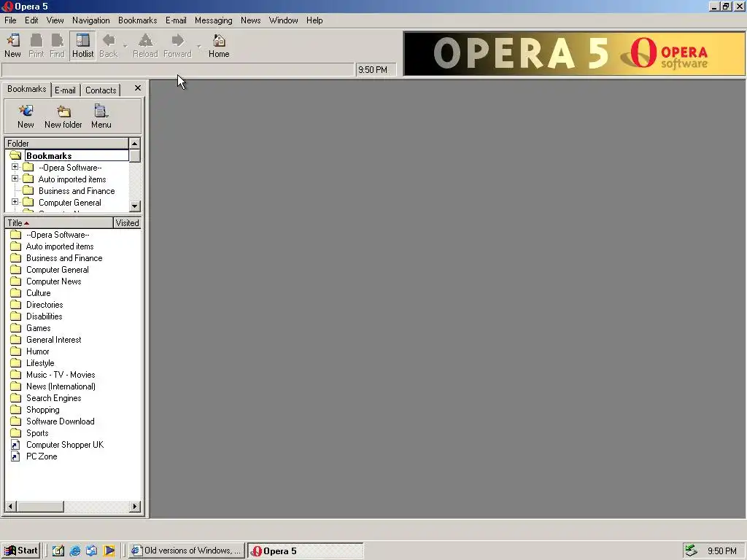Select Business and Finance in folder tree
The width and height of the screenshot is (747, 560).
77,191
